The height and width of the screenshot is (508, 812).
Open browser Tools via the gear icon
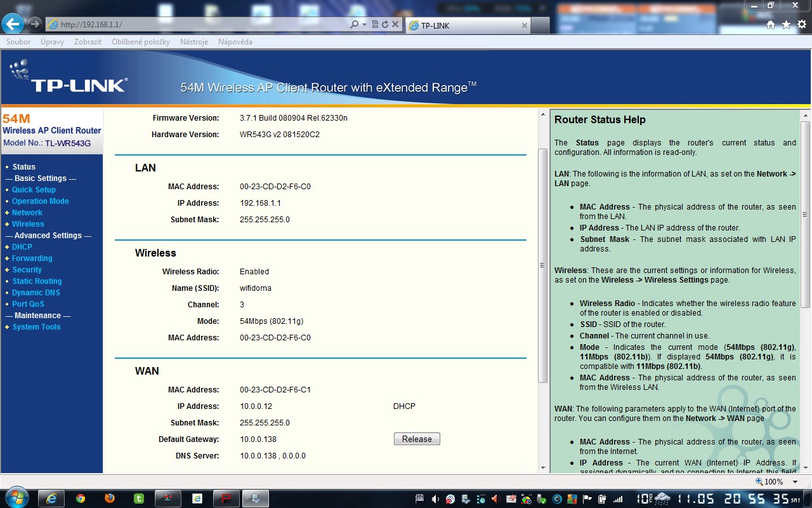pos(802,25)
